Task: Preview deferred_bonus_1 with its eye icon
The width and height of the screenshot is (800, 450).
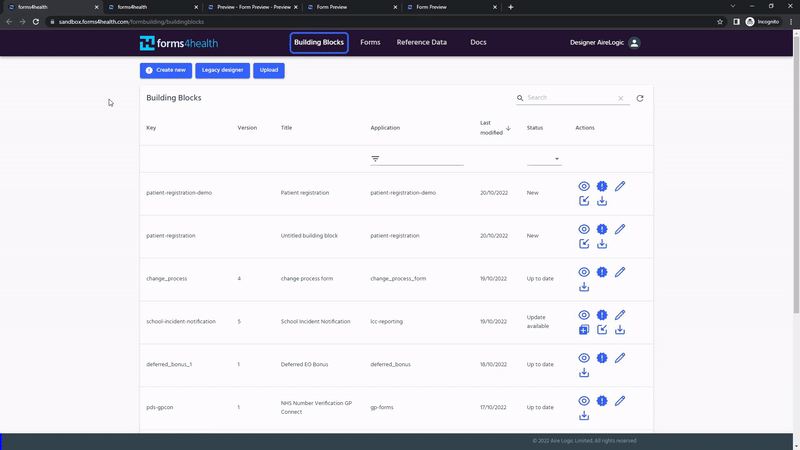Action: pyautogui.click(x=584, y=358)
